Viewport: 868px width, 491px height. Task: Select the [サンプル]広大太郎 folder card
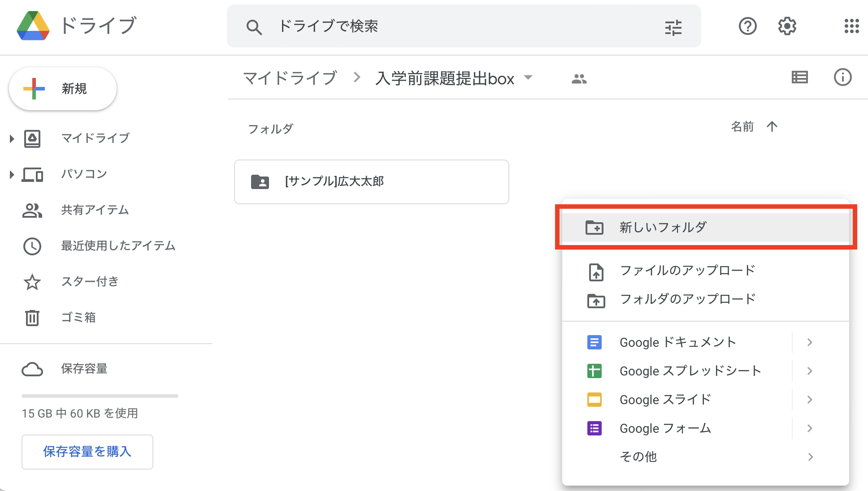click(372, 182)
